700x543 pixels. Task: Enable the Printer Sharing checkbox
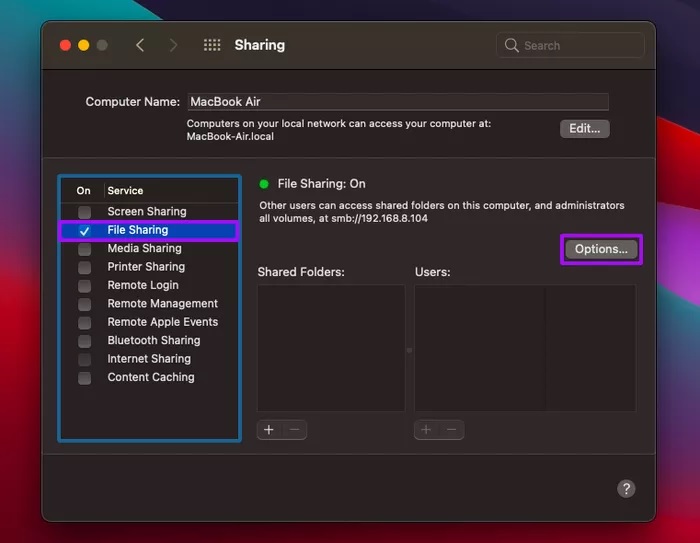(x=84, y=267)
